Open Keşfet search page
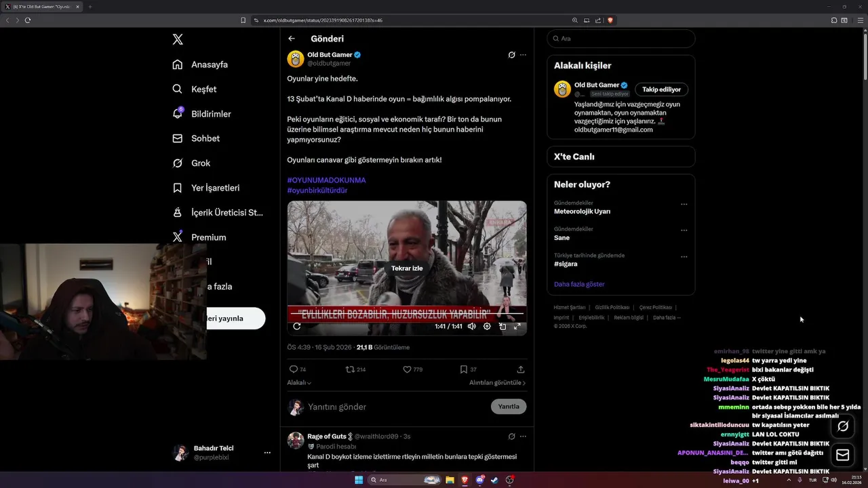Viewport: 868px width, 488px height. (195, 89)
